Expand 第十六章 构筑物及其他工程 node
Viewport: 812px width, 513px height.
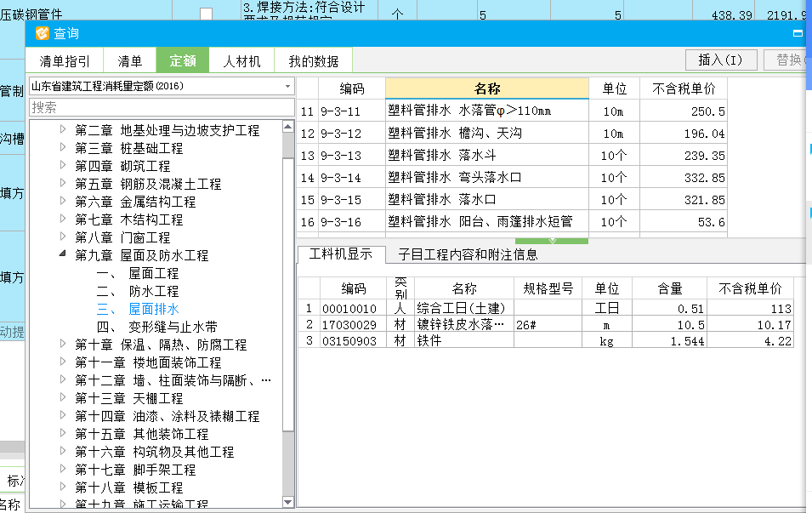coord(63,451)
